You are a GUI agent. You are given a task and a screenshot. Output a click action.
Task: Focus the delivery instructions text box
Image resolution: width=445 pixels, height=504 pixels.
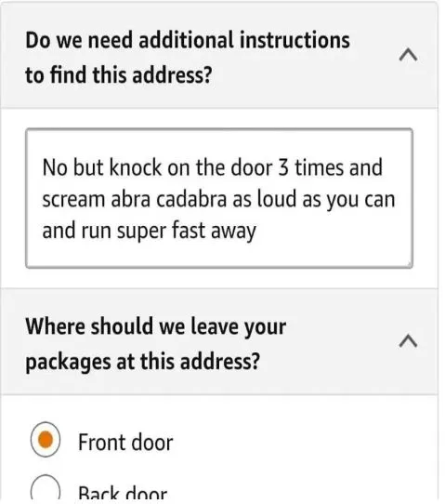pos(219,198)
